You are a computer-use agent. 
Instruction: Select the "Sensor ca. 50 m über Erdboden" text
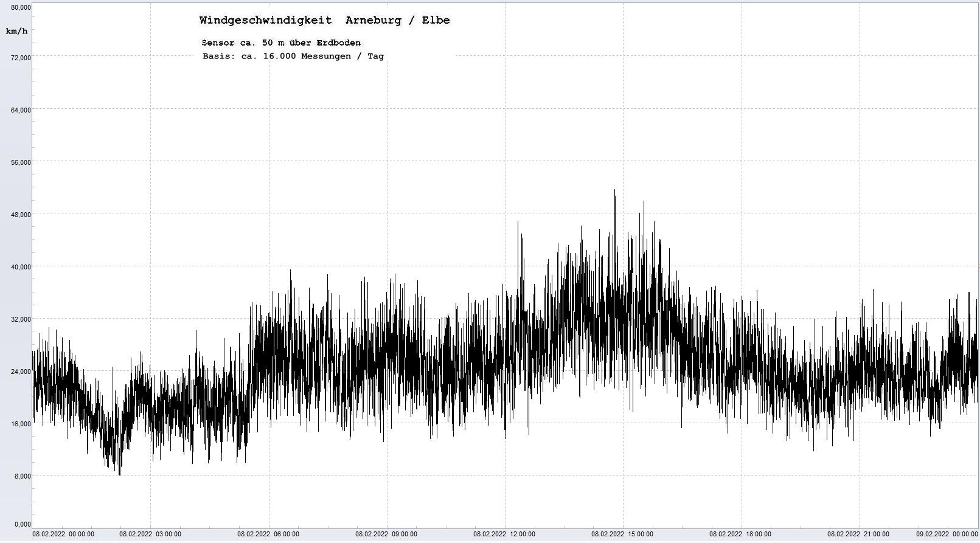(281, 43)
